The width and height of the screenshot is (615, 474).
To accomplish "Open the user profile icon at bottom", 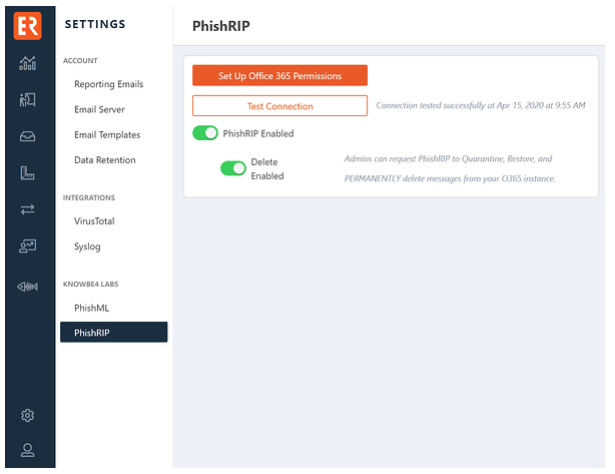I will pyautogui.click(x=27, y=450).
